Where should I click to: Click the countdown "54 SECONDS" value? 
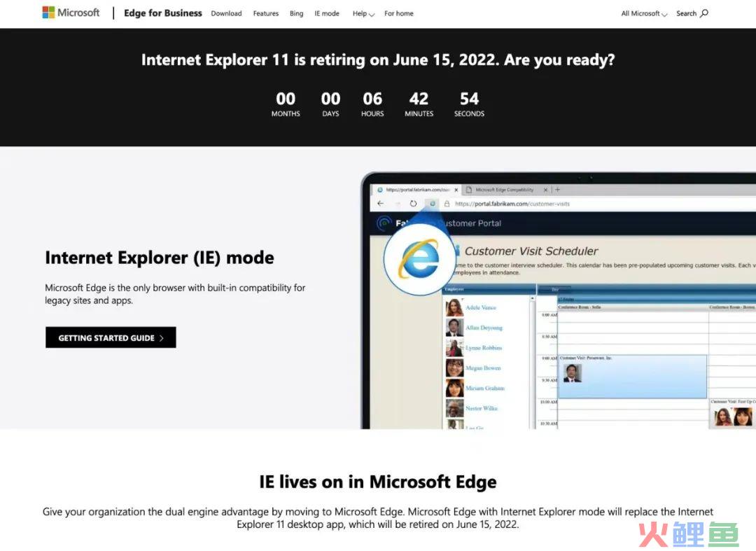(469, 104)
